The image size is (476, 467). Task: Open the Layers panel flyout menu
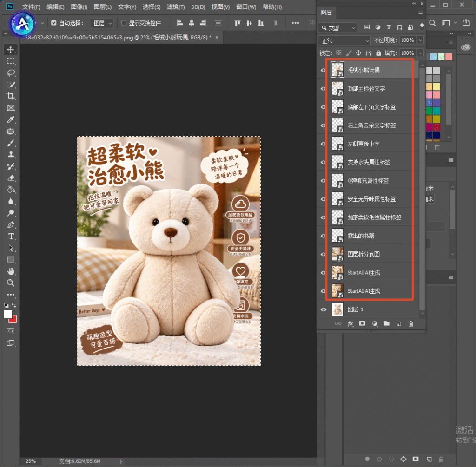420,13
